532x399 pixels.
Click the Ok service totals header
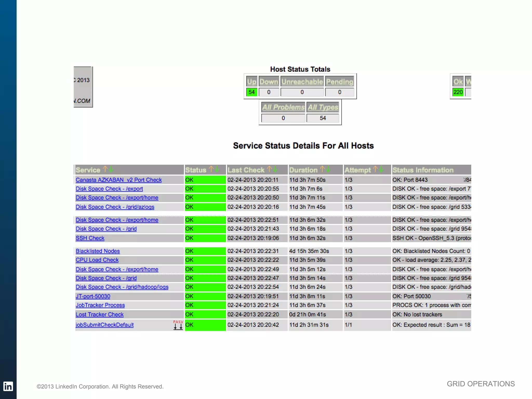[x=458, y=82]
